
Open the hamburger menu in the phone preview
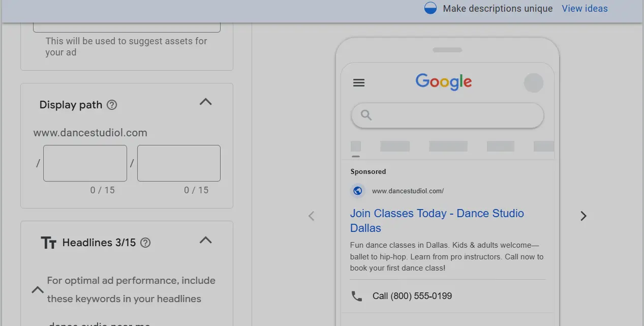pos(358,82)
